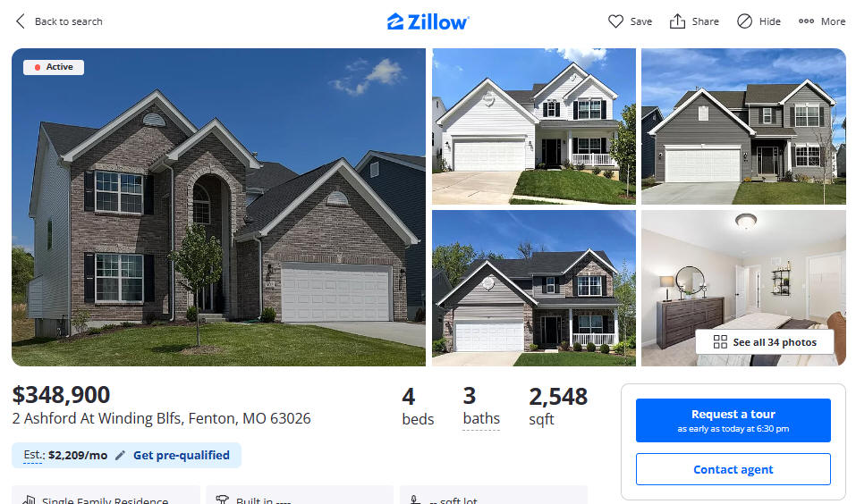Open the white house photo thumbnail

tap(534, 127)
